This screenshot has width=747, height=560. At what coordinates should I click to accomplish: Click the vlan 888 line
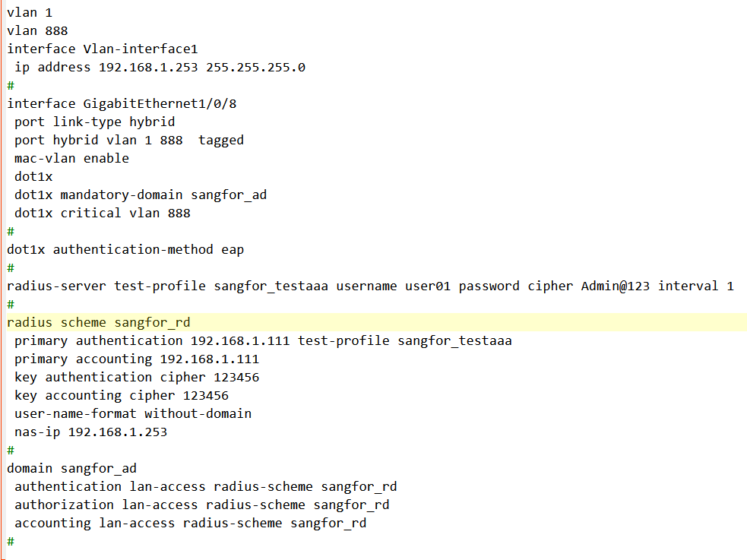(37, 30)
